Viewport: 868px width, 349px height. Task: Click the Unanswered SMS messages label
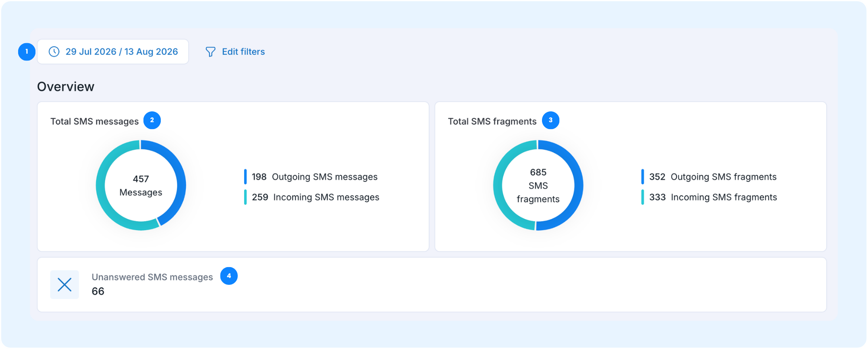click(152, 277)
